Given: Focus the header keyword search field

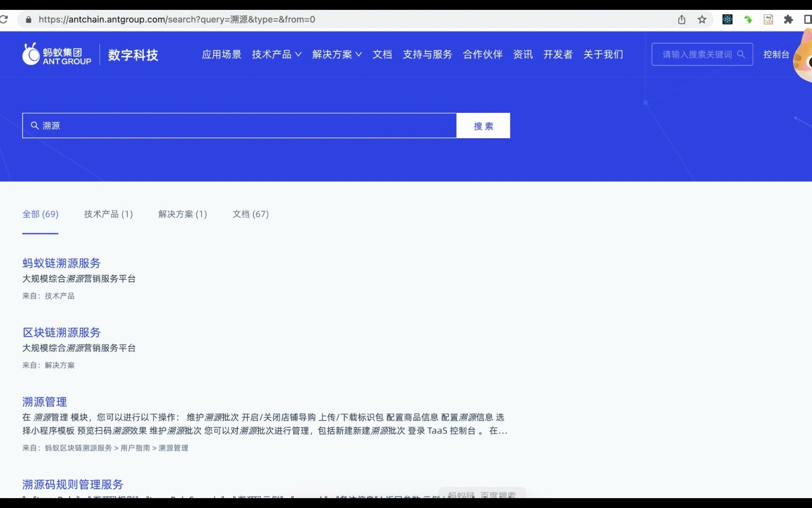Looking at the screenshot, I should (x=702, y=54).
